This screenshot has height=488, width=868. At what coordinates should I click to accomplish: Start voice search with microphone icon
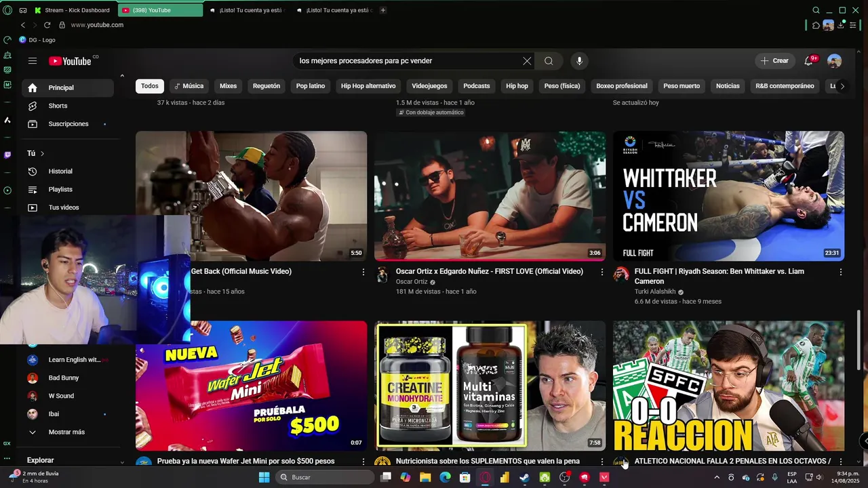pyautogui.click(x=579, y=61)
